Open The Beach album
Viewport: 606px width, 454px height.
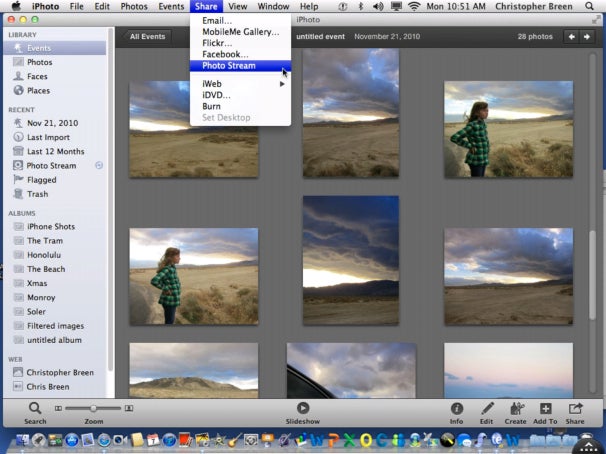pyautogui.click(x=54, y=269)
